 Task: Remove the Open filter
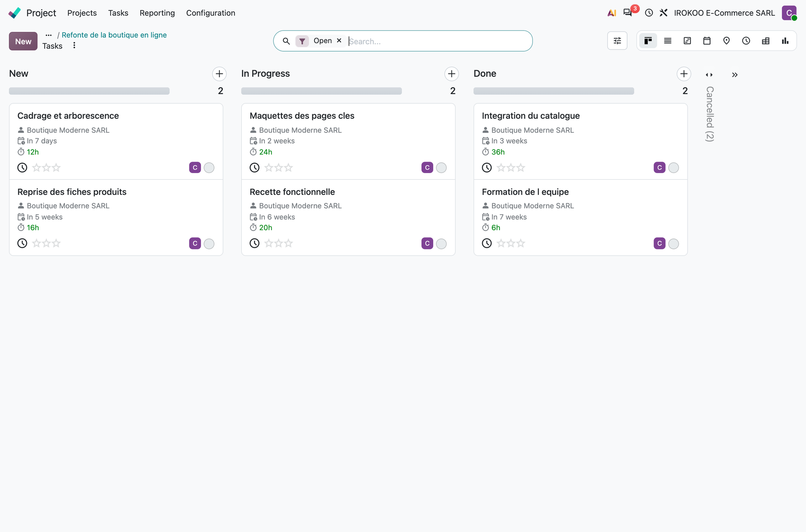coord(339,41)
